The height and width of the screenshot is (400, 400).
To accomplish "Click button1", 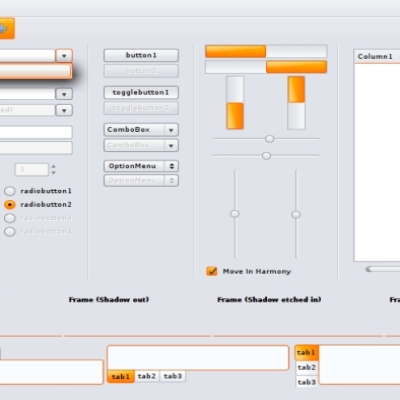I will pyautogui.click(x=141, y=55).
